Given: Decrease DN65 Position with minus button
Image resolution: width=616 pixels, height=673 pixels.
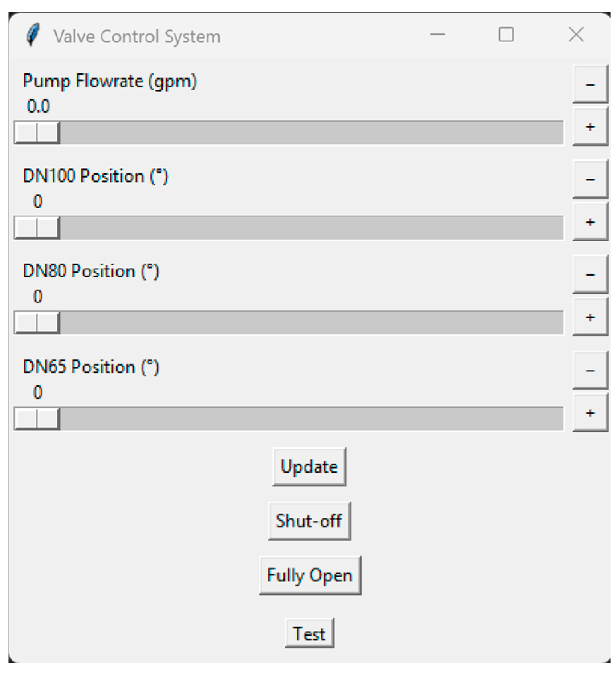Looking at the screenshot, I should point(590,370).
